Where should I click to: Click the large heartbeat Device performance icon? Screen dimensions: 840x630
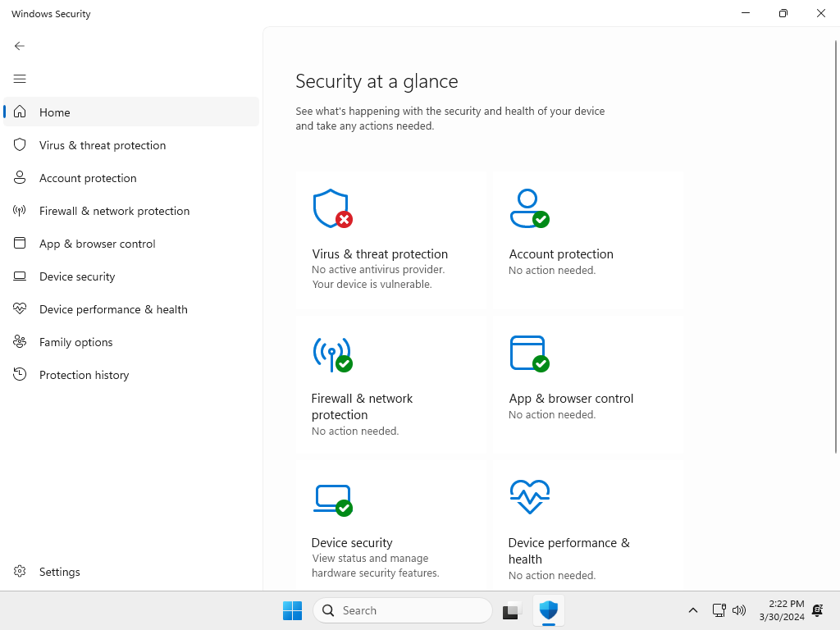tap(529, 497)
